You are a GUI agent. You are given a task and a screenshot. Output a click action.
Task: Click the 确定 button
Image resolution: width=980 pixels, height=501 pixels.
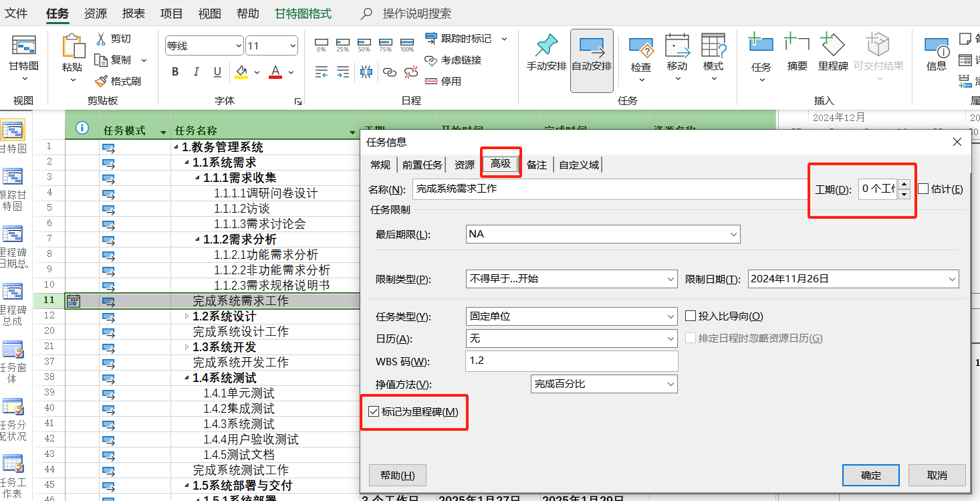click(871, 476)
